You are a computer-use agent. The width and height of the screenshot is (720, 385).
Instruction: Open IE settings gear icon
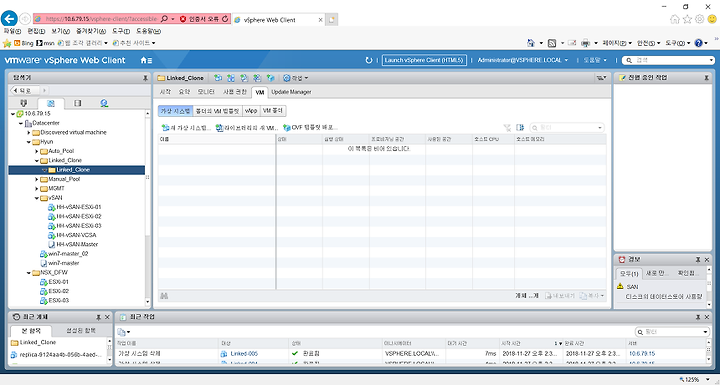click(x=699, y=19)
